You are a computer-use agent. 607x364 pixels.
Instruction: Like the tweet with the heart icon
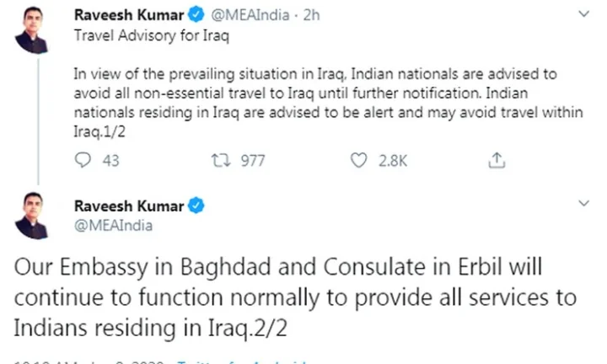(359, 160)
